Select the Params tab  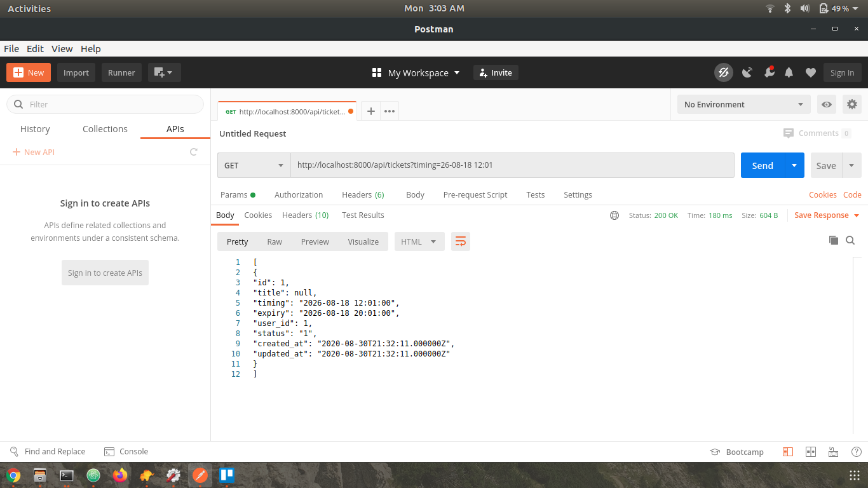[x=238, y=194]
